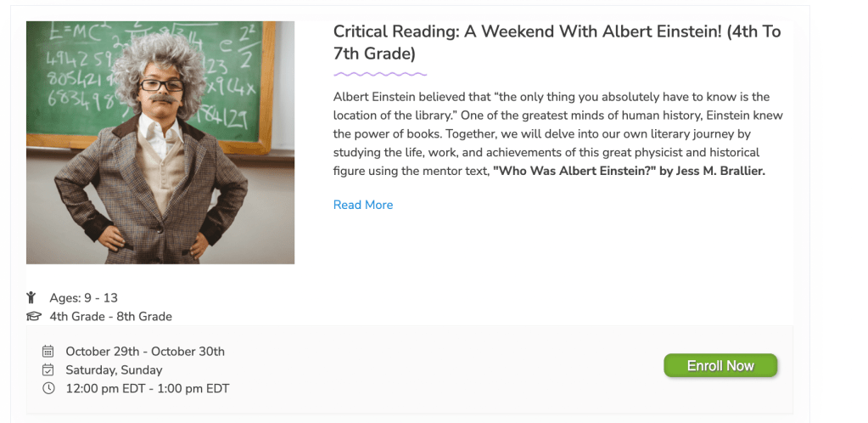
Task: Click the "Saturday, Sunday" days text
Action: 114,370
